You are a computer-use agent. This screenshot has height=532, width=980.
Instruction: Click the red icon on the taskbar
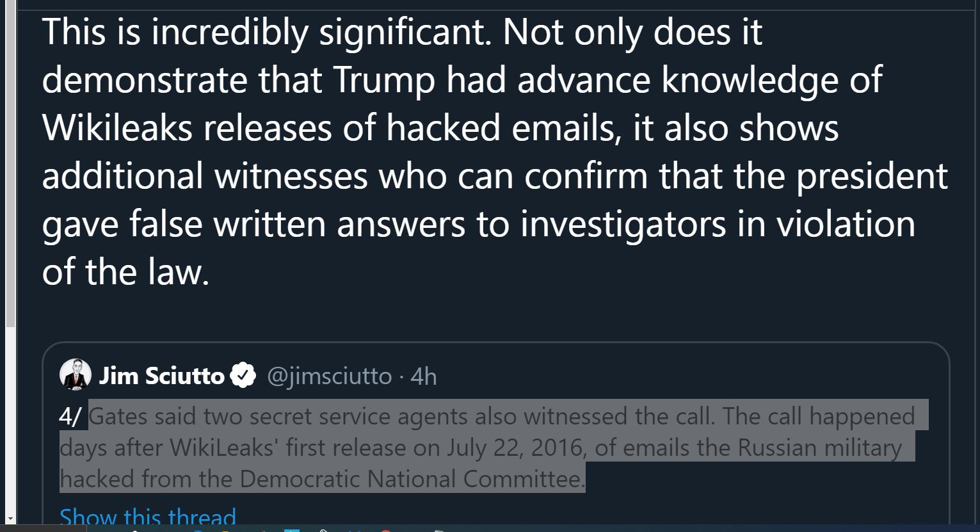coord(386,530)
